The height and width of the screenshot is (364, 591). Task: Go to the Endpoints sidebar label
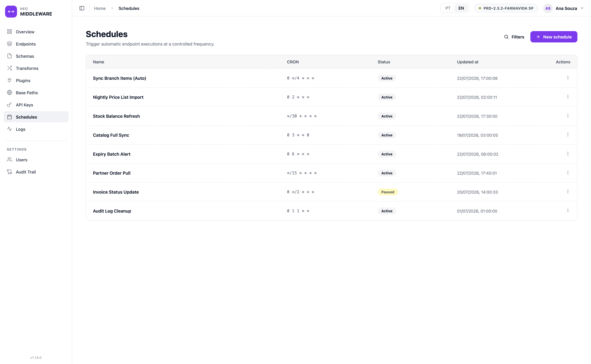click(26, 44)
